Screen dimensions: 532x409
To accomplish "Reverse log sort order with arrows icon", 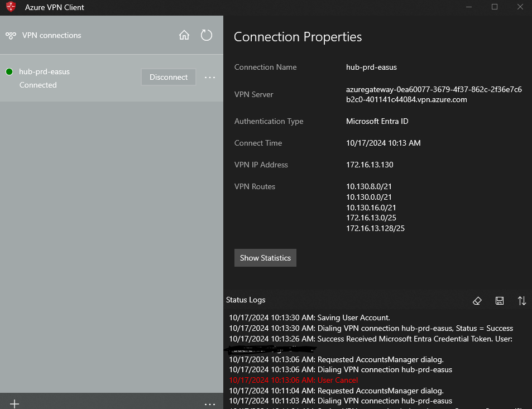I will [x=521, y=300].
